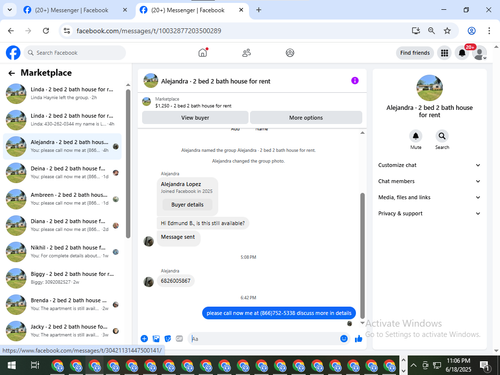Image resolution: width=500 pixels, height=375 pixels.
Task: Show hidden system tray icons
Action: point(414,365)
